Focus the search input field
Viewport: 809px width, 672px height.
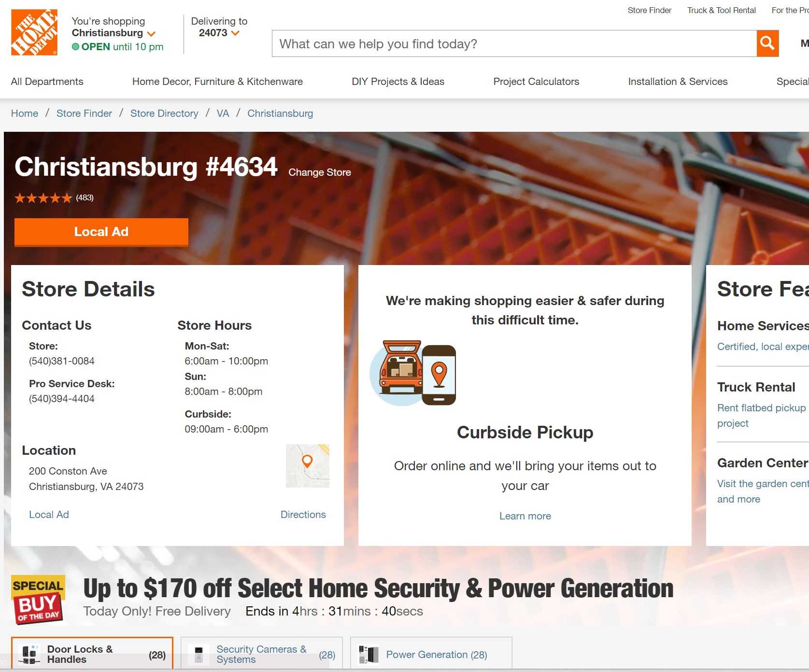pyautogui.click(x=514, y=43)
